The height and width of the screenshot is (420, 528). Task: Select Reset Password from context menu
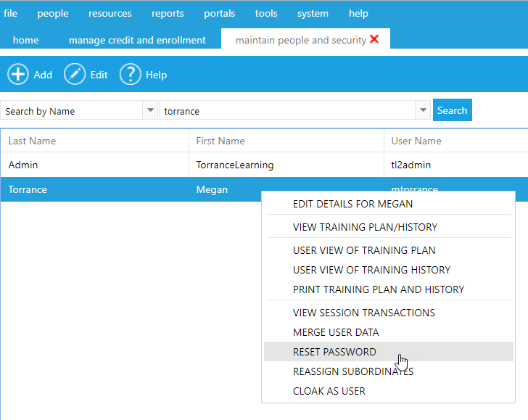[x=334, y=352]
